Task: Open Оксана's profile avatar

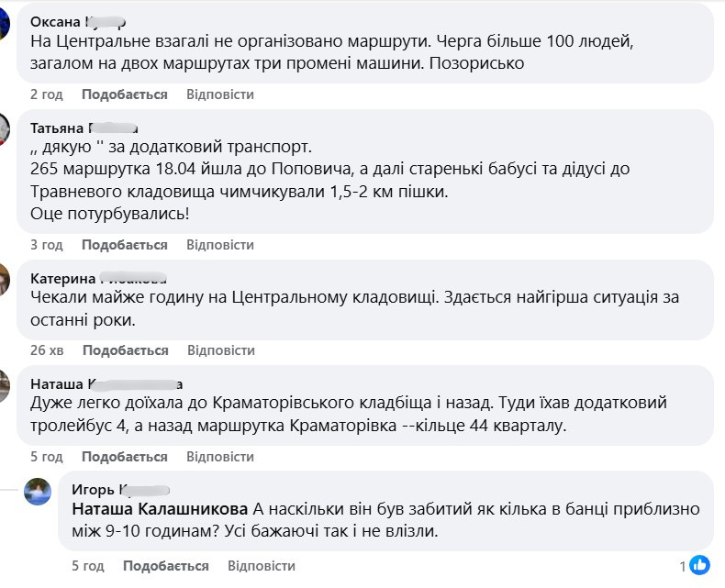Action: click(4, 24)
